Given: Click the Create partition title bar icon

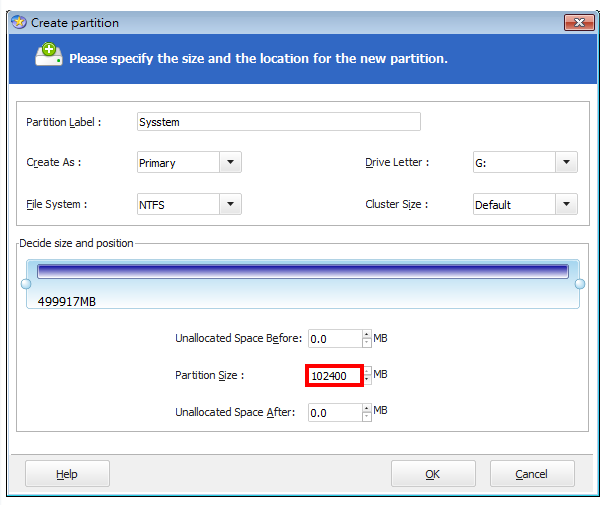Looking at the screenshot, I should 19,22.
